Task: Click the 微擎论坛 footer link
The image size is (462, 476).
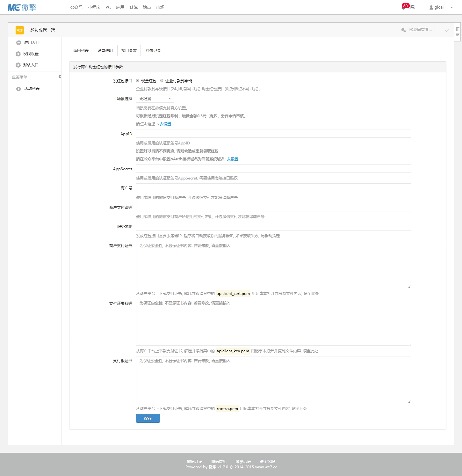Action: point(243,462)
